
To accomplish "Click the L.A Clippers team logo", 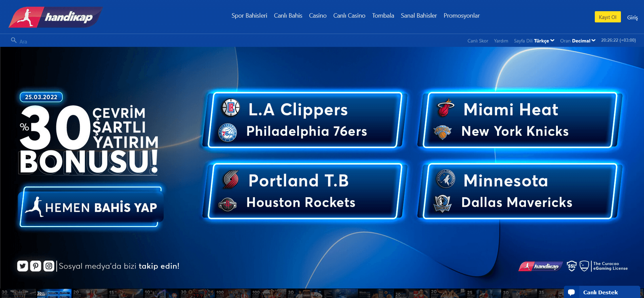I will [231, 108].
